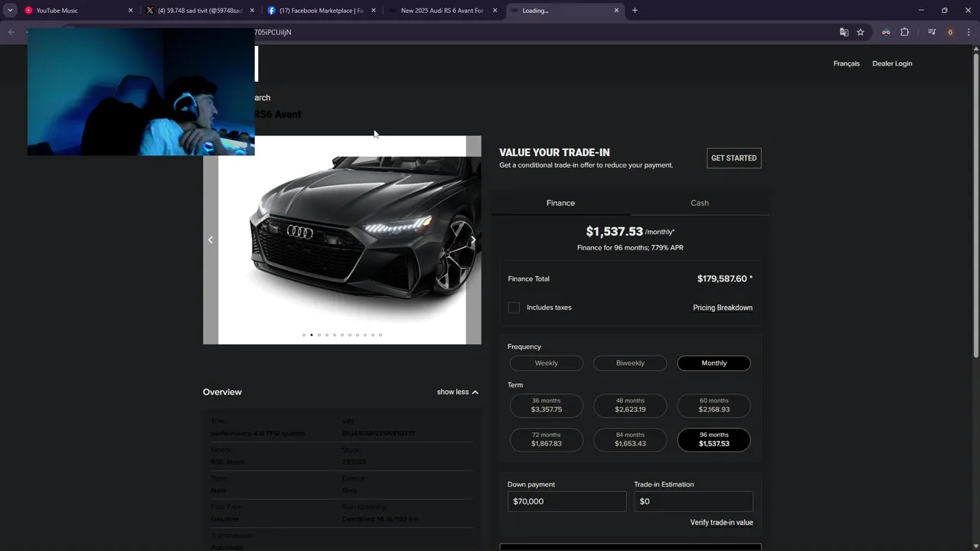Click the $1,537.53 monthly price text
Viewport: 980px width, 551px height.
click(x=615, y=231)
